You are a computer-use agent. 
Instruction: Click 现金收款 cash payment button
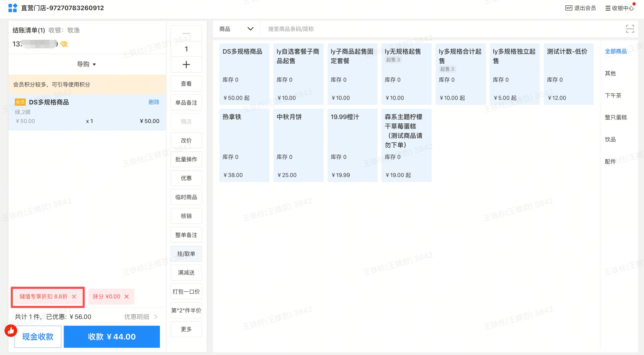[38, 337]
